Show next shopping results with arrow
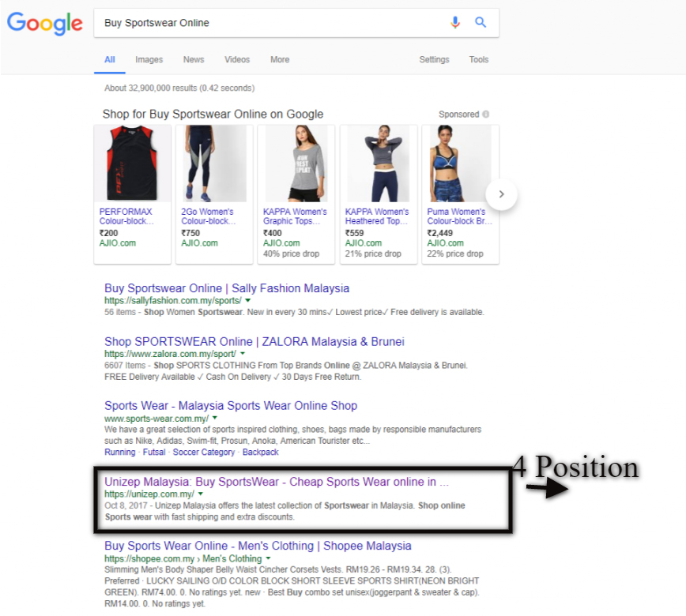Viewport: 686px width, 616px height. (501, 194)
